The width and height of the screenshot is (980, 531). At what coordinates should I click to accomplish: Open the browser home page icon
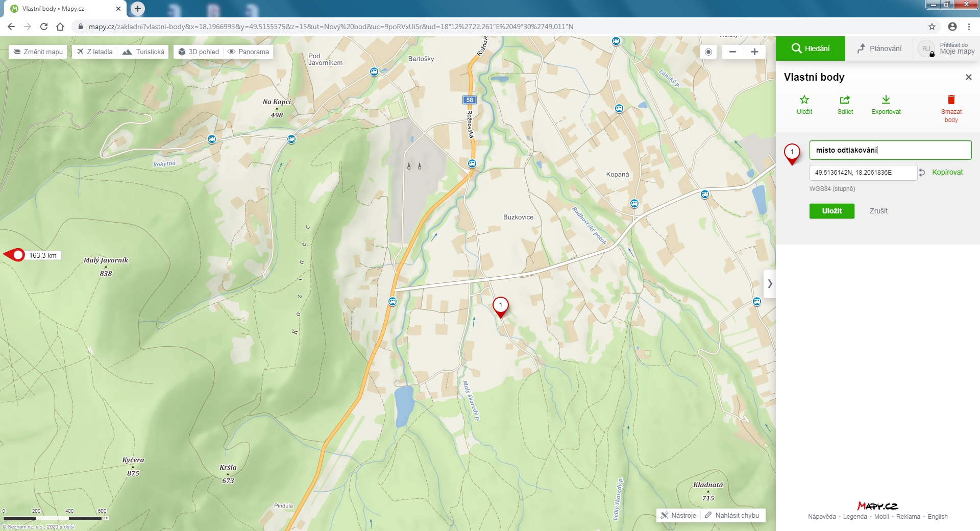(60, 27)
